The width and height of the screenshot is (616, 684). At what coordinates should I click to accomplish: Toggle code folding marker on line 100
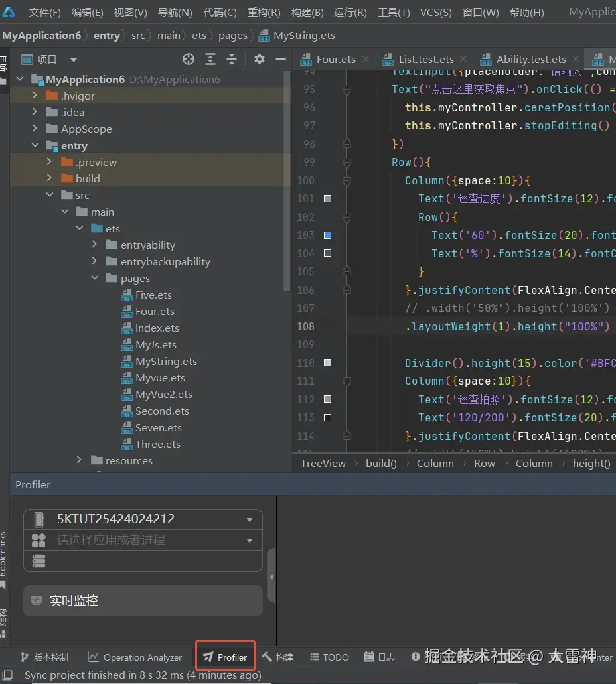(x=346, y=180)
